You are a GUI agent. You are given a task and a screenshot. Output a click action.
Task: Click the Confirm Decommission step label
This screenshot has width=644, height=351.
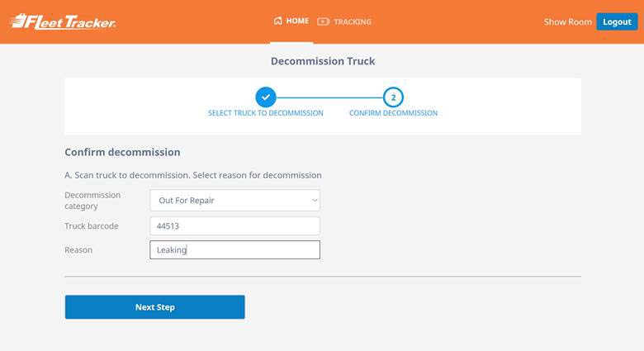tap(393, 113)
